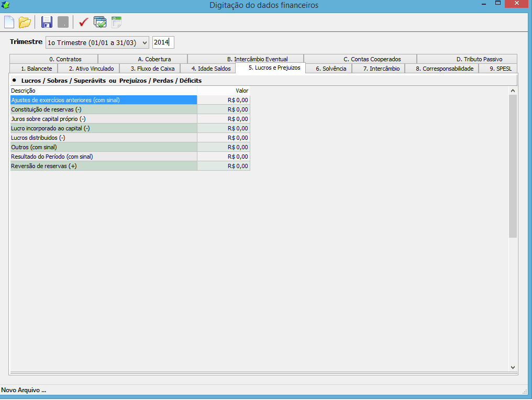The height and width of the screenshot is (400, 532).
Task: Click the scrollbar down arrow
Action: point(513,368)
